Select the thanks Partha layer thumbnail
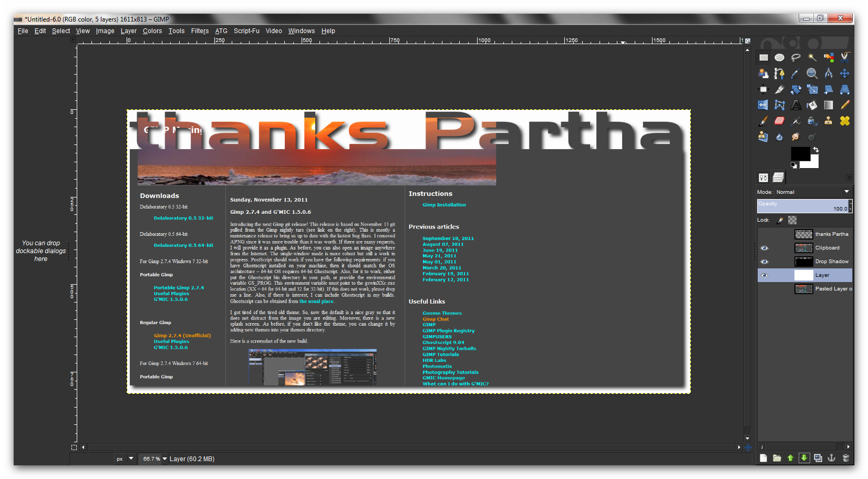This screenshot has height=479, width=868. click(803, 234)
